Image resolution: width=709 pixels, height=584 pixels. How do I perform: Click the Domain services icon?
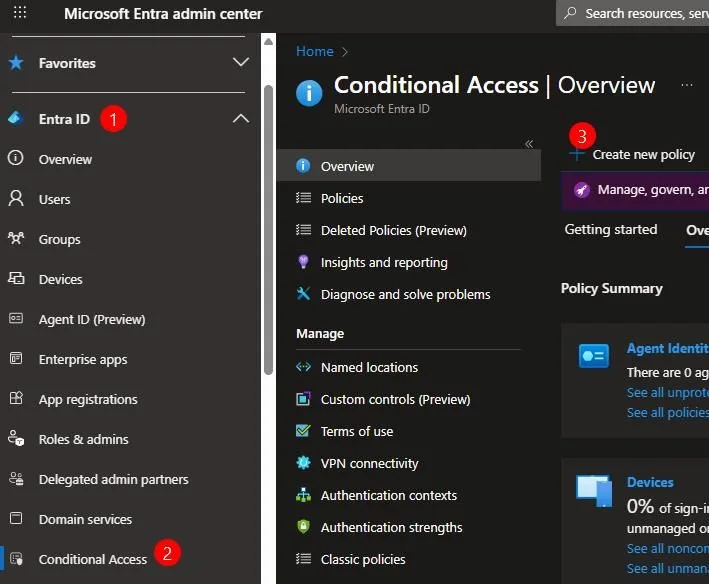16,518
